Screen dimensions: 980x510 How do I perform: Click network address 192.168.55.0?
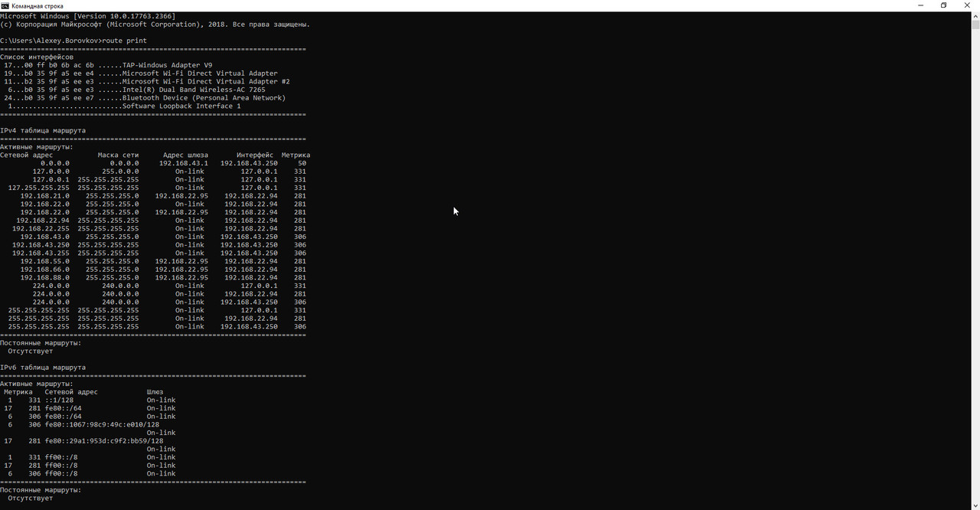click(x=45, y=261)
